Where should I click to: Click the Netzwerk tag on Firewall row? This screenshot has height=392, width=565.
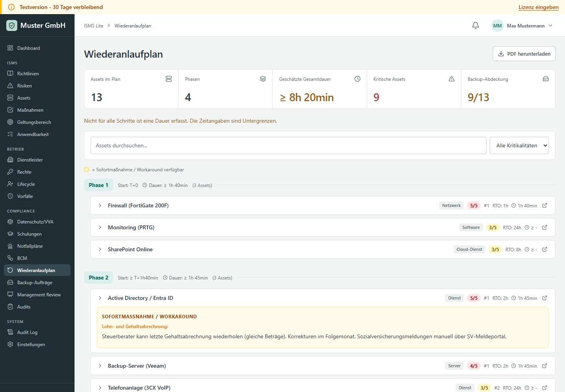[x=451, y=205]
